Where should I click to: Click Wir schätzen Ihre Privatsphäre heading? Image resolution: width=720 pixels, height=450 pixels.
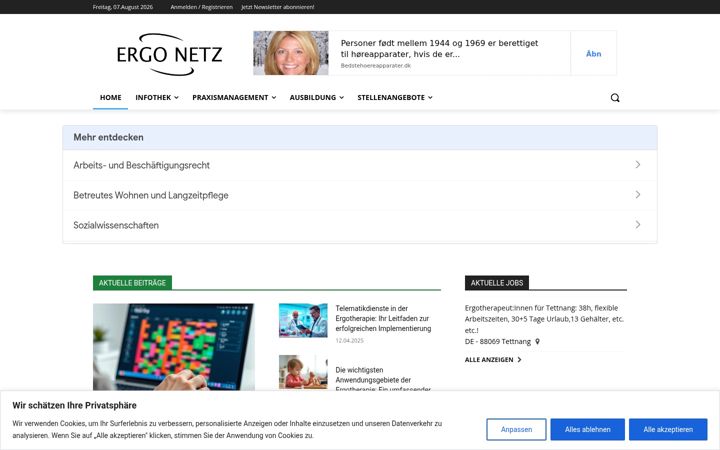point(74,405)
